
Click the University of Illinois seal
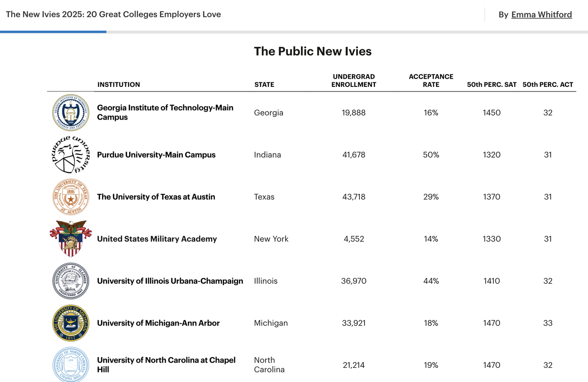[x=71, y=281]
